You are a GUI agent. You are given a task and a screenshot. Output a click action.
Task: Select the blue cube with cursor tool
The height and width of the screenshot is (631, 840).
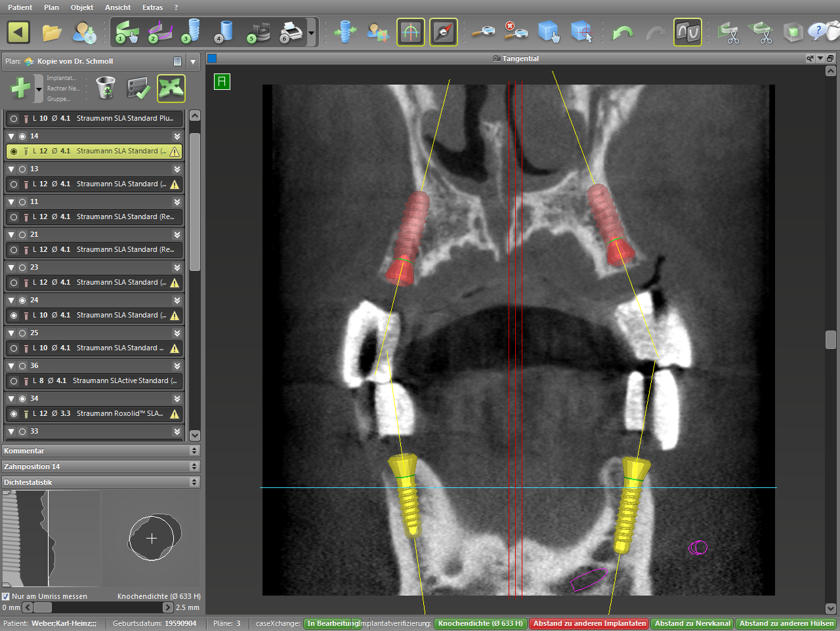pyautogui.click(x=581, y=32)
